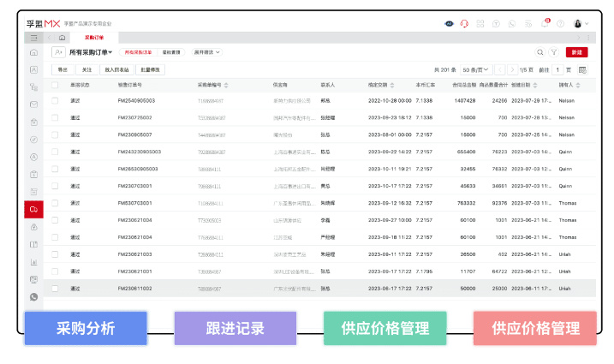Viewport: 614px width, 364px height.
Task: Collapse the sidebar with the hamburger menu icon
Action: pos(33,38)
